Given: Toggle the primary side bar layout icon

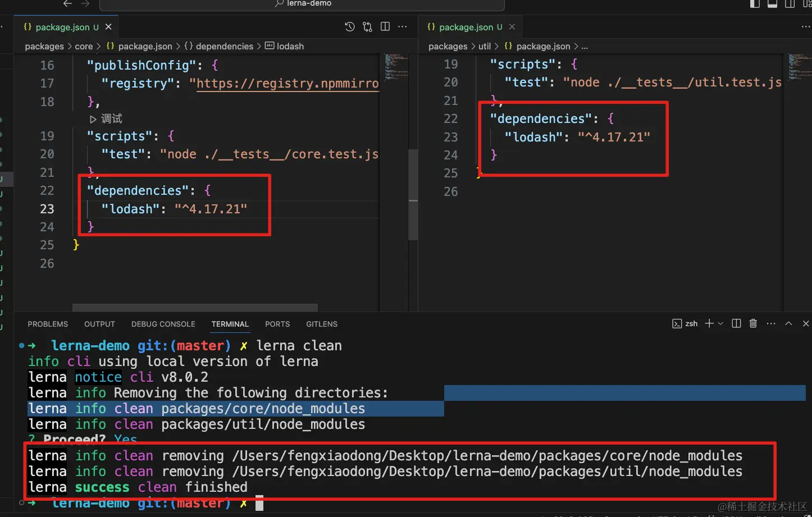Looking at the screenshot, I should [755, 4].
